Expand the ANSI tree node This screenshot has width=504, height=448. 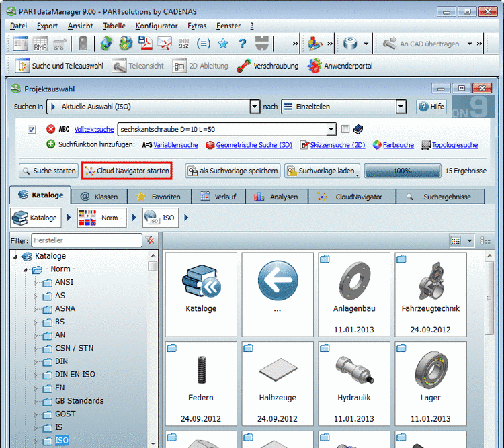[36, 283]
